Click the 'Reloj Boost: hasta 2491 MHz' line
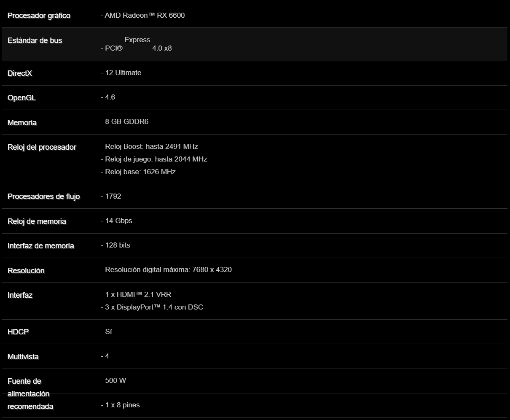 [x=149, y=147]
